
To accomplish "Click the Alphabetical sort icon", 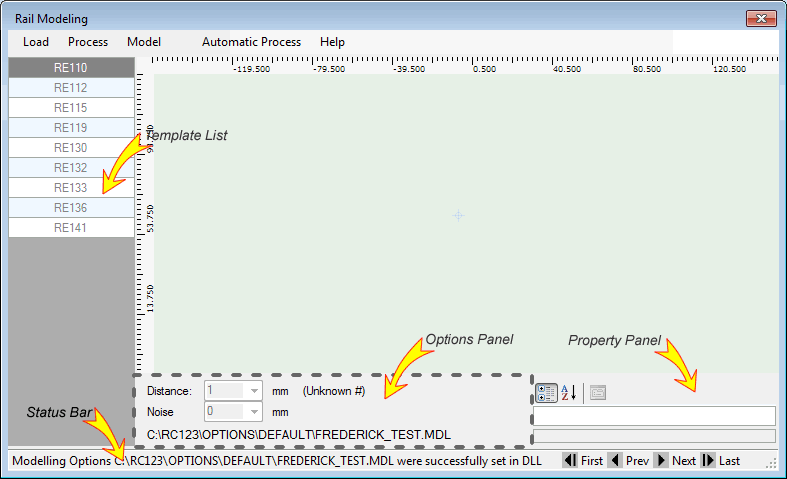I will (567, 393).
